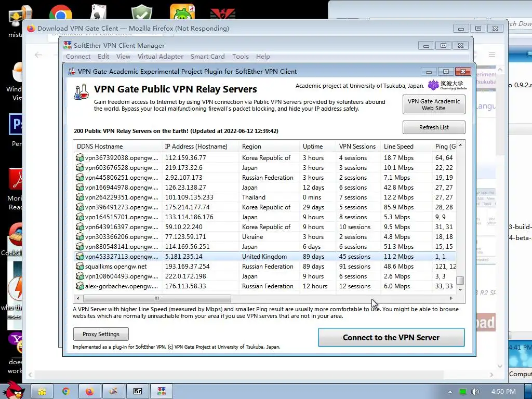The width and height of the screenshot is (532, 399).
Task: Sort by Ping column header
Action: tap(444, 147)
